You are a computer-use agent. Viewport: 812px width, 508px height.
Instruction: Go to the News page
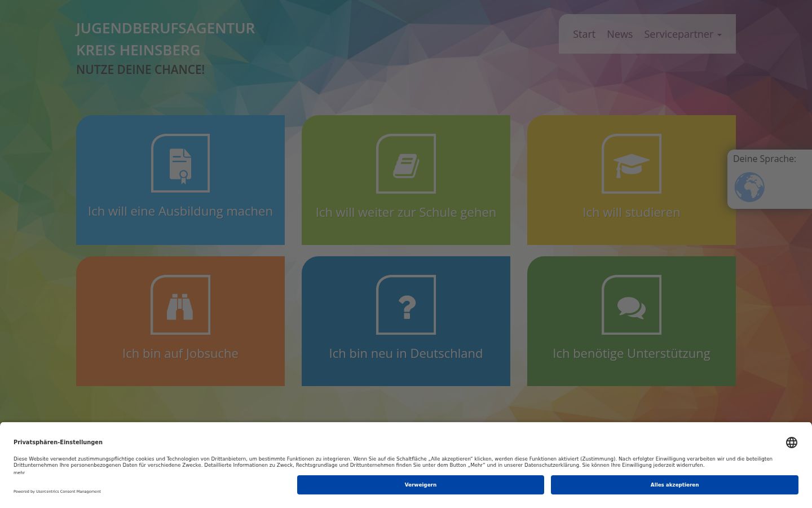click(x=620, y=34)
